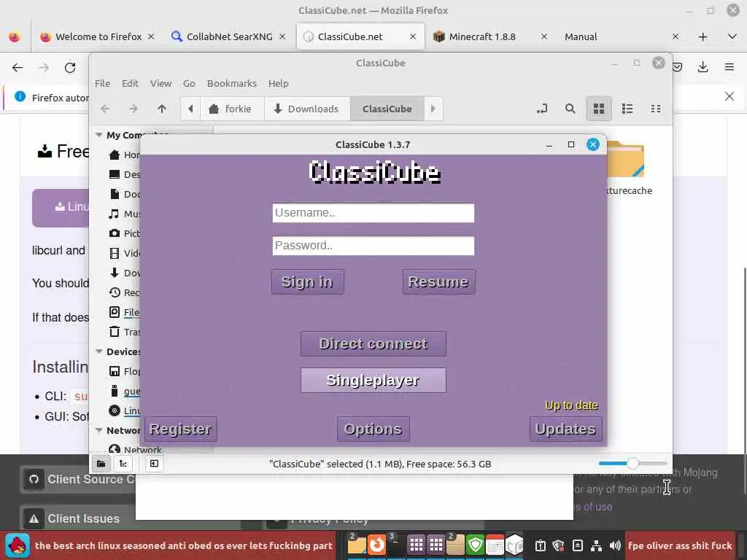
Task: Adjust the file manager zoom slider
Action: (x=632, y=463)
